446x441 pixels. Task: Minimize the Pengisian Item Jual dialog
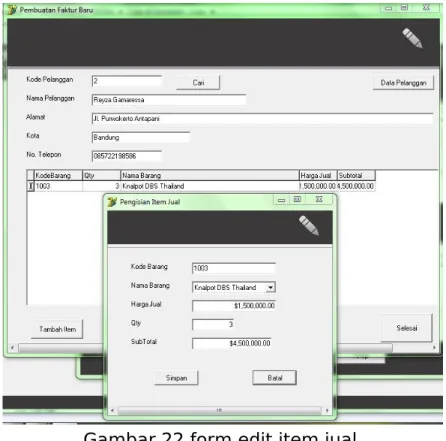pos(281,200)
